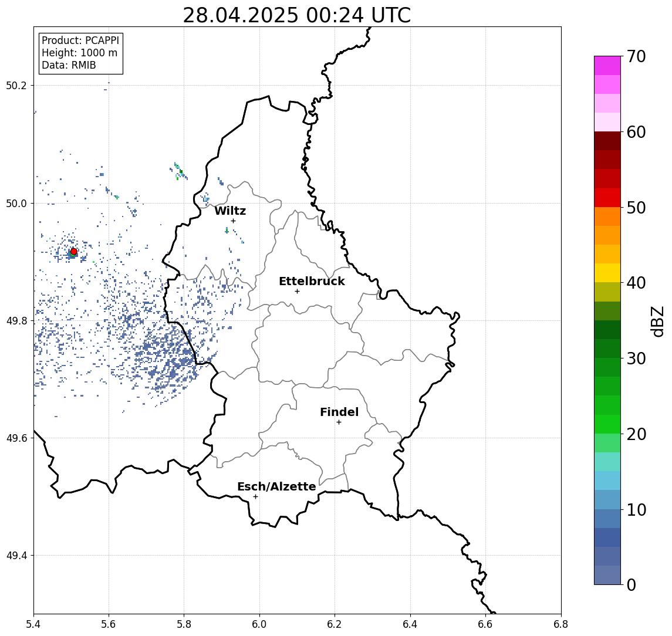Click the 0 label on the colorbar

pyautogui.click(x=632, y=584)
